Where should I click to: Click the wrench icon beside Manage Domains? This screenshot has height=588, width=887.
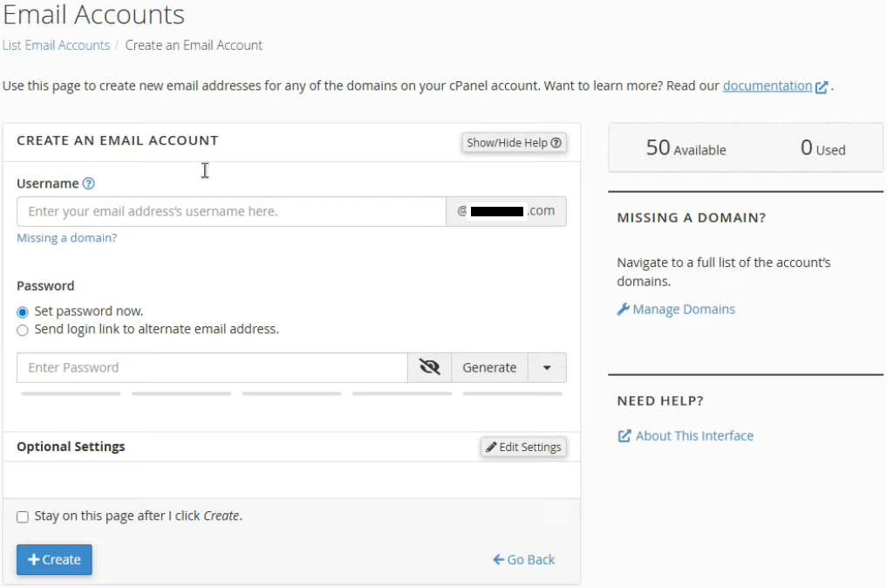(623, 310)
